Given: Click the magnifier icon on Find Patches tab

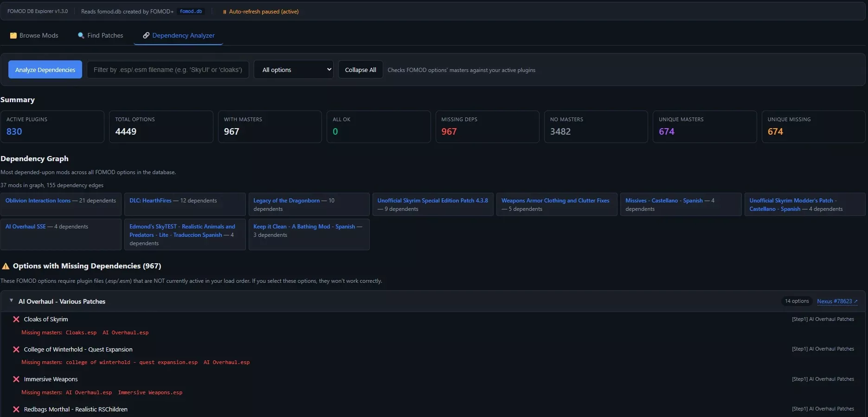Looking at the screenshot, I should coord(81,36).
